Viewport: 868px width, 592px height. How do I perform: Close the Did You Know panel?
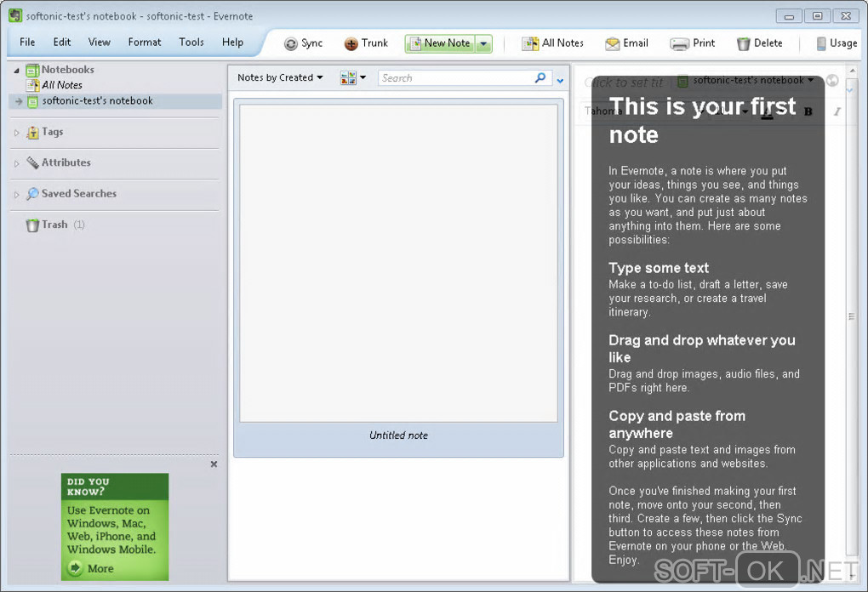coord(214,464)
